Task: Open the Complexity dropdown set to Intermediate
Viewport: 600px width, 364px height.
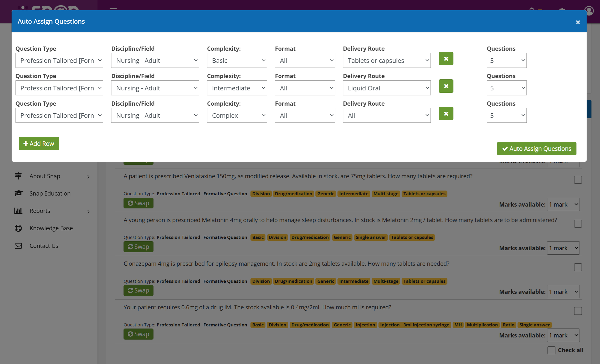Action: coord(237,88)
